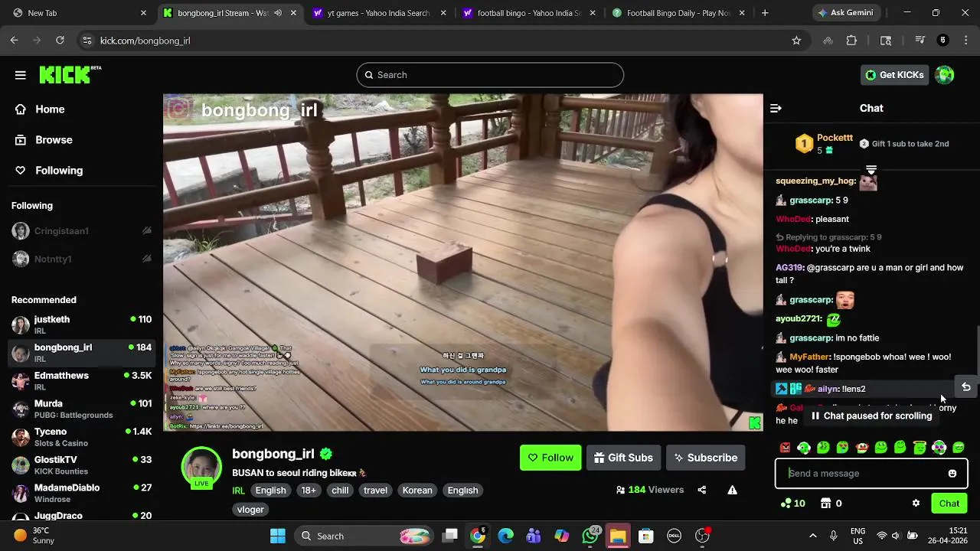Send message with green Chat button
Image resolution: width=980 pixels, height=551 pixels.
(x=949, y=504)
